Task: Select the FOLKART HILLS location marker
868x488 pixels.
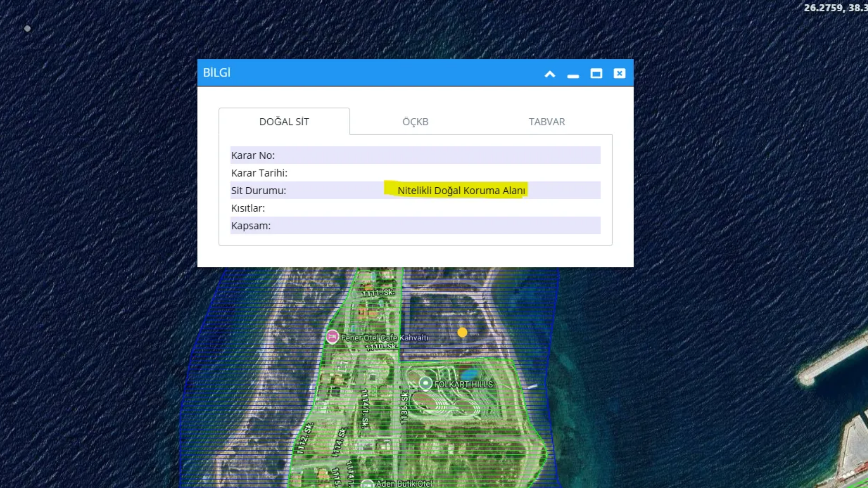Action: point(425,383)
